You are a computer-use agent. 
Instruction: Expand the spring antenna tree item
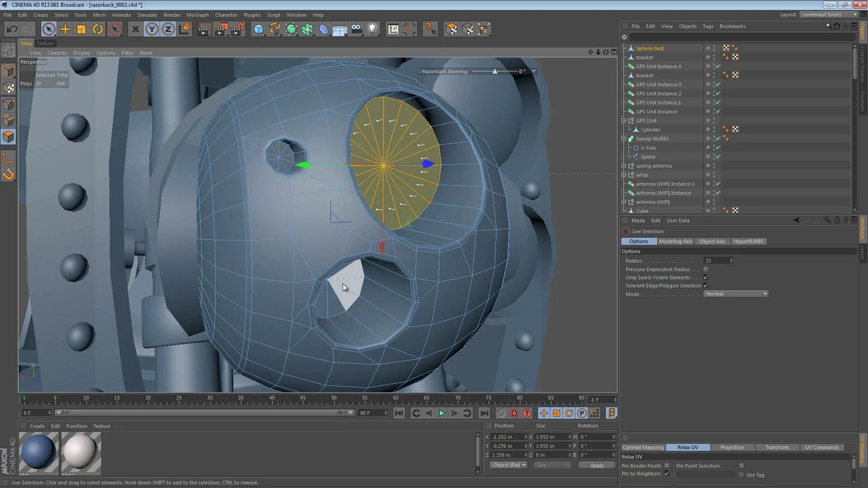624,166
